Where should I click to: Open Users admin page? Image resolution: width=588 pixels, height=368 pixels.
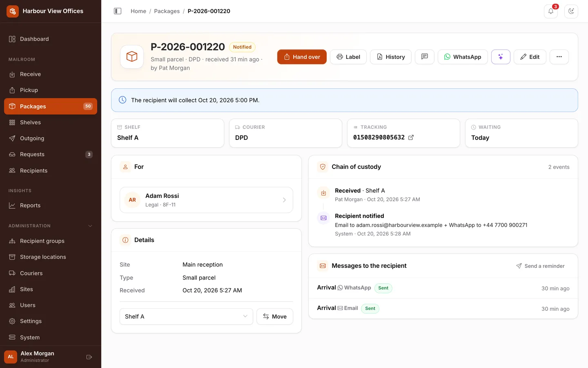click(51, 305)
